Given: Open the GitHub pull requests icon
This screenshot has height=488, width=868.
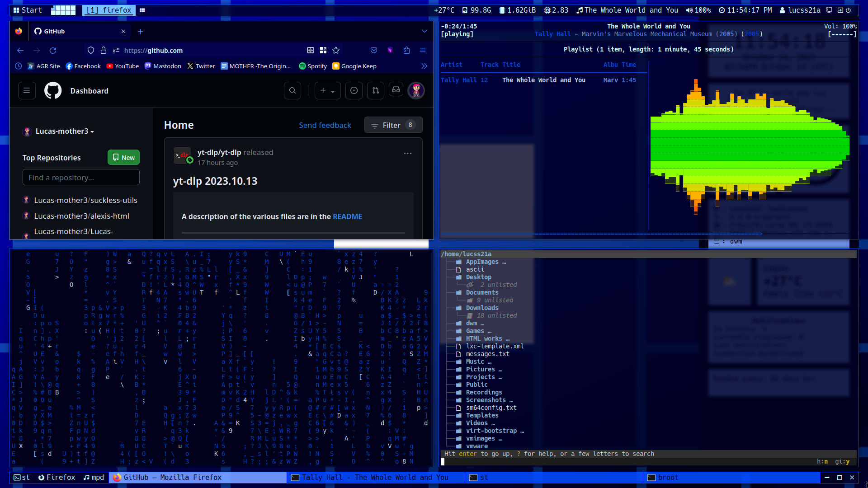Looking at the screenshot, I should click(x=376, y=91).
